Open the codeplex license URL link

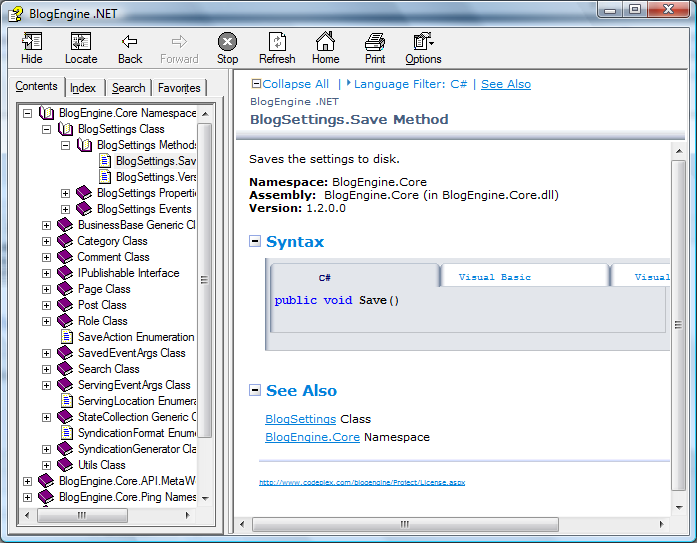pos(362,482)
